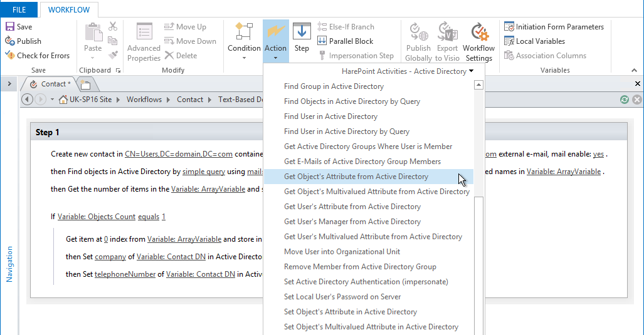Click the Copy icon in Clipboard group
This screenshot has width=644, height=335.
pos(112,41)
